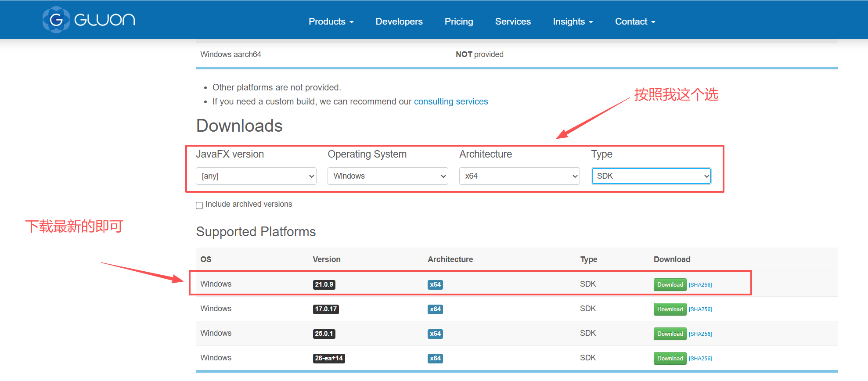Click the Windows aarch64 row text
Viewport: 868px width, 381px height.
(x=231, y=54)
